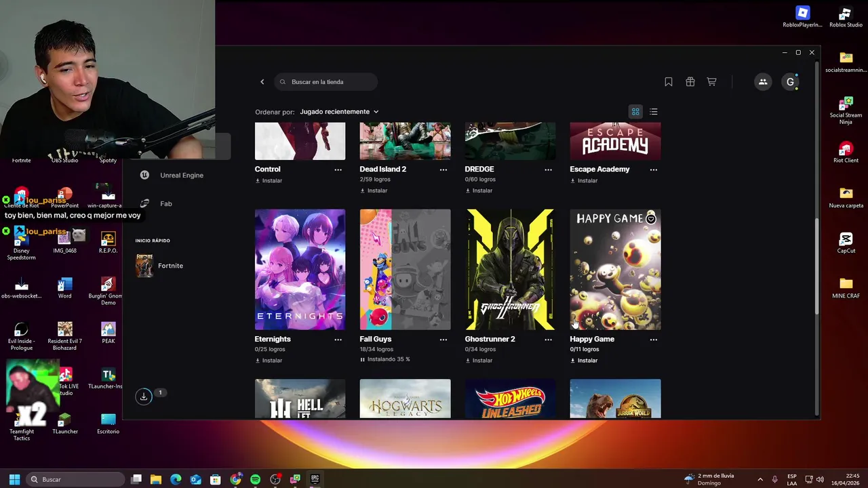Screen dimensions: 868x488
Task: Install Ghostrunner 2
Action: tap(479, 361)
